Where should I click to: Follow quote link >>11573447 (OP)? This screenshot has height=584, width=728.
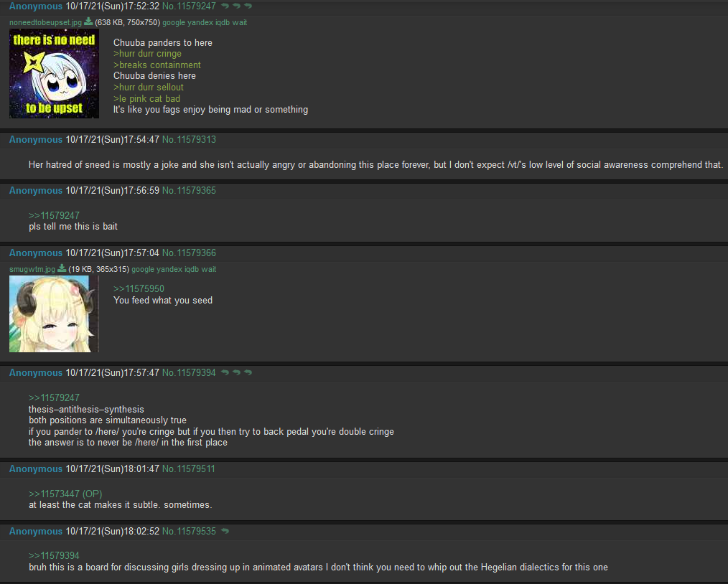(x=65, y=494)
